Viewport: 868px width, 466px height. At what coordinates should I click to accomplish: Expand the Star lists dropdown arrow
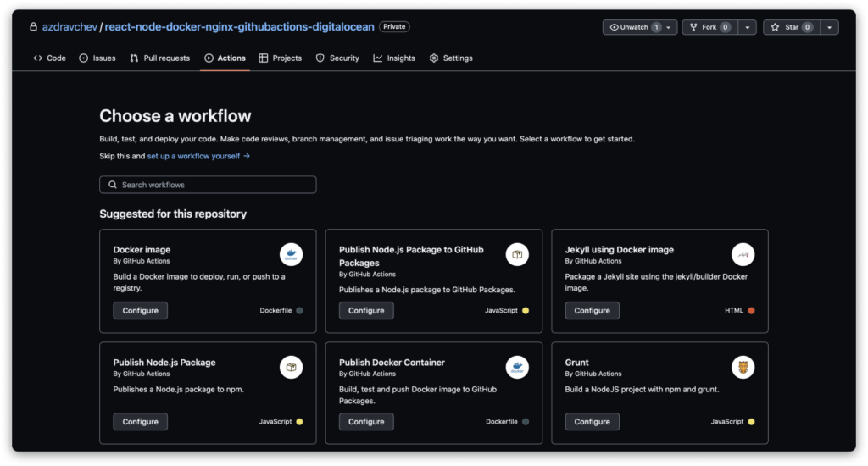(x=829, y=27)
